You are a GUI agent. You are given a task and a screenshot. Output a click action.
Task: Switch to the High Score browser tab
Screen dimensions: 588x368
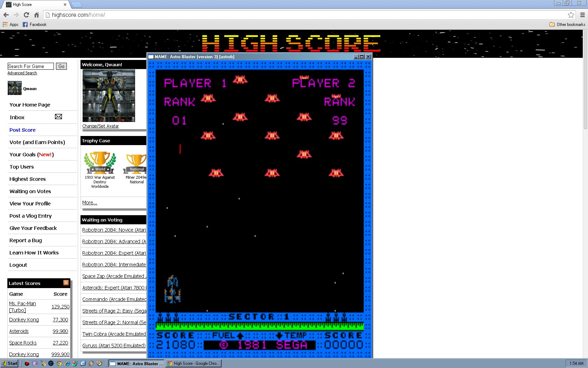tap(35, 5)
